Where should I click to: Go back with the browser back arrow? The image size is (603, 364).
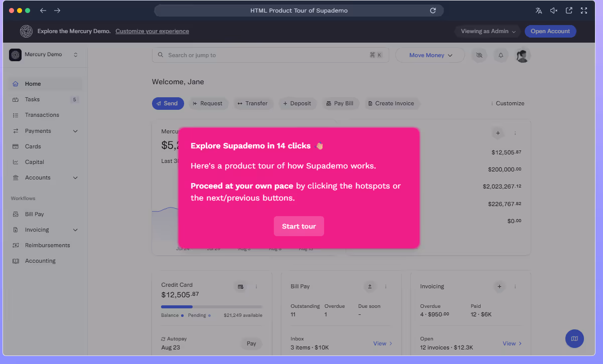point(43,11)
